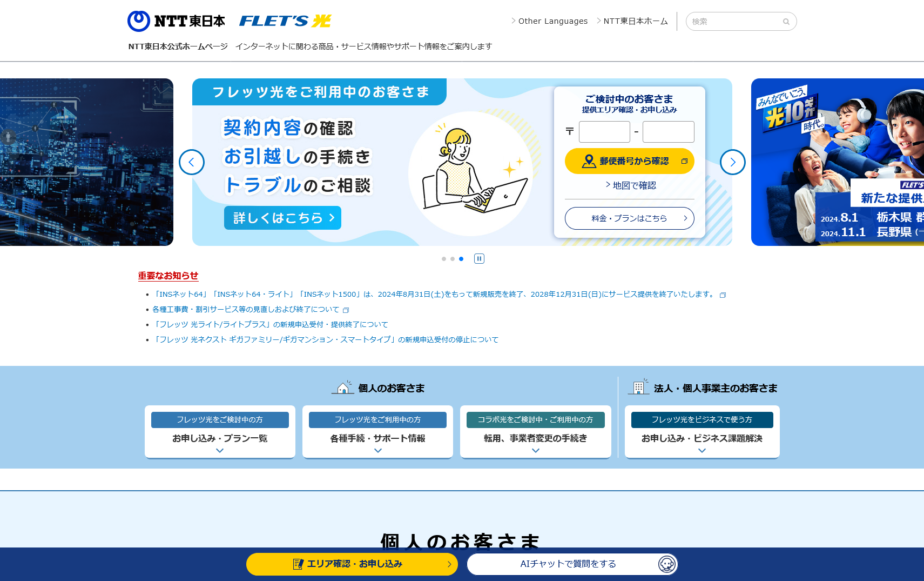Open the AI chat robot icon
This screenshot has height=581, width=924.
point(668,564)
